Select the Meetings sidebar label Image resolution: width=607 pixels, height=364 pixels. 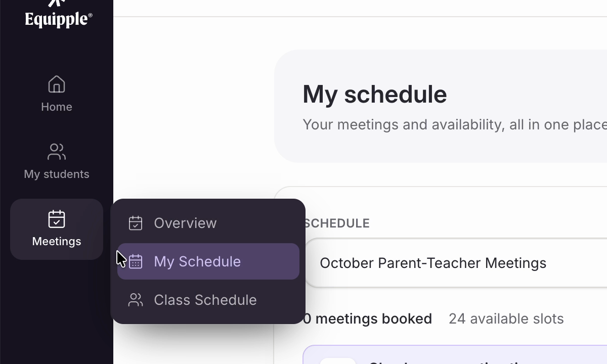pos(57,241)
